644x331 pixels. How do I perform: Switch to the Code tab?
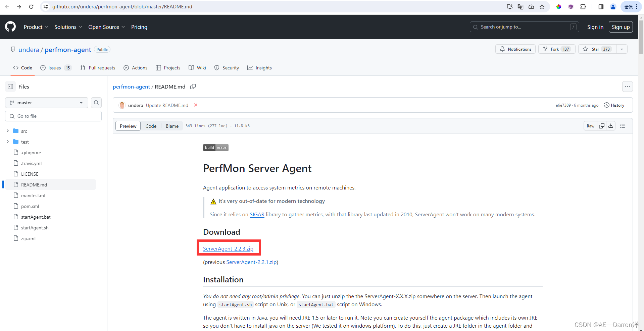click(x=22, y=68)
